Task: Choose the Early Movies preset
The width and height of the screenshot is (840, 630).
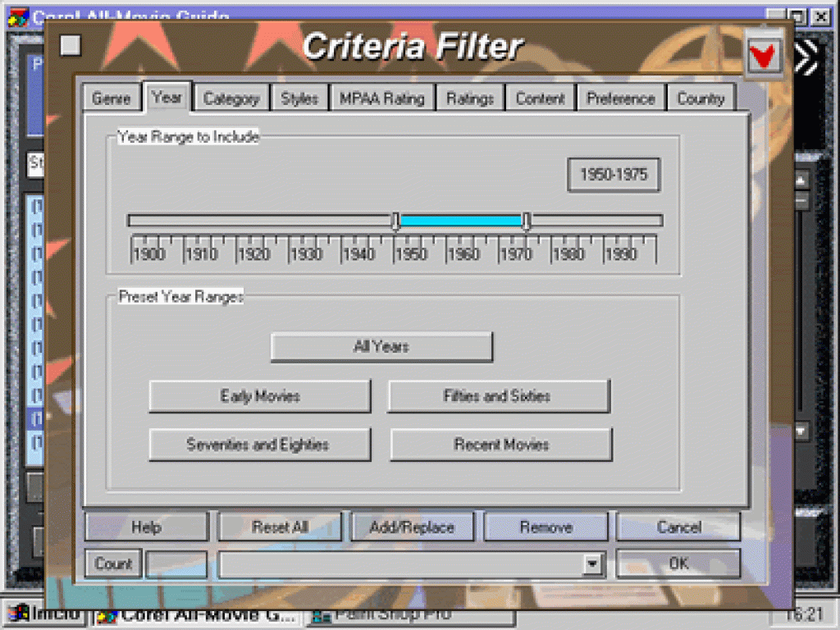Action: (259, 396)
